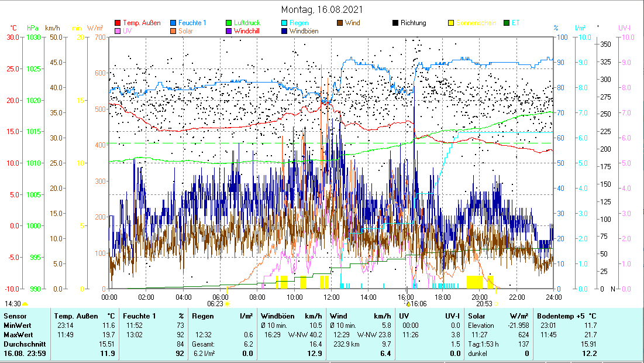644x363 pixels.
Task: Click the yellow Sonnenschein legend square
Action: [452, 23]
